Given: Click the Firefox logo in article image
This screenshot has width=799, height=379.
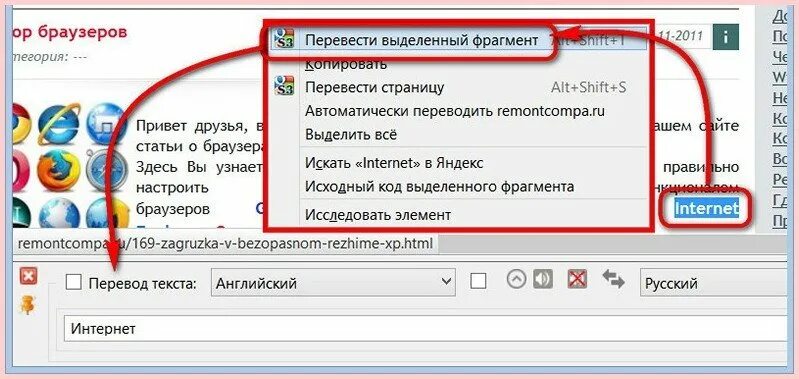Looking at the screenshot, I should [58, 170].
